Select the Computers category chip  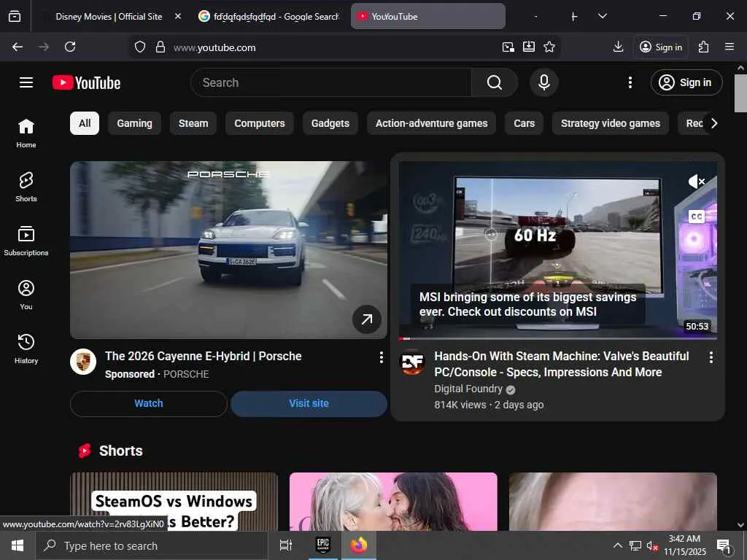pyautogui.click(x=259, y=123)
